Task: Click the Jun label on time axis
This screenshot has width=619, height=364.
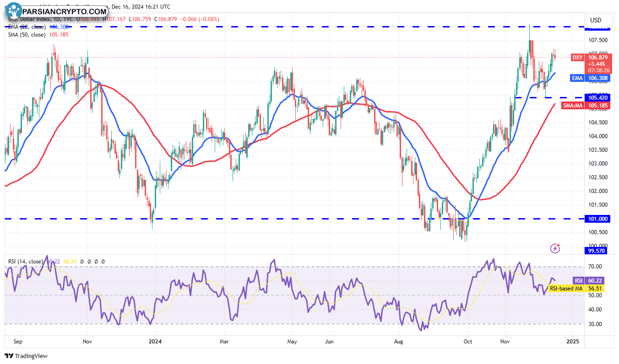Action: point(329,342)
